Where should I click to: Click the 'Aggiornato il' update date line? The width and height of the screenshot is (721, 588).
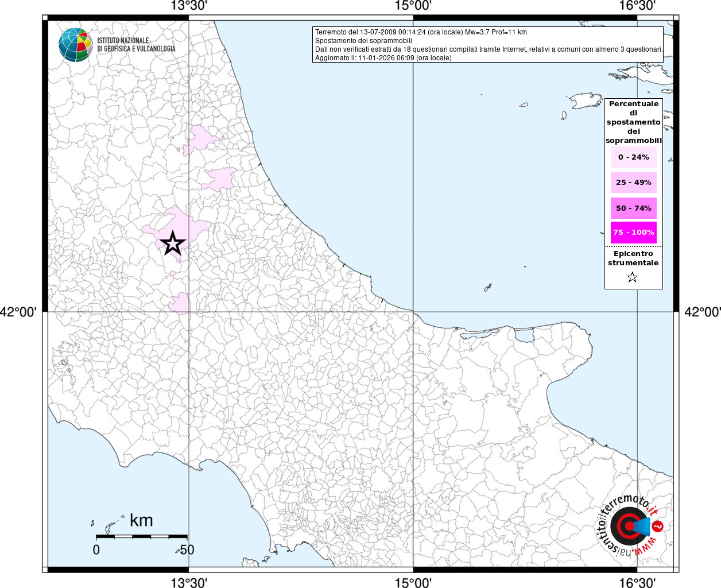[x=383, y=58]
